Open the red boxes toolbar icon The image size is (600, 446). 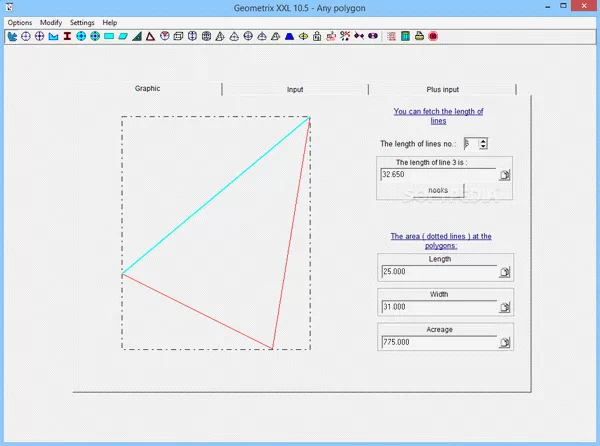coord(331,36)
